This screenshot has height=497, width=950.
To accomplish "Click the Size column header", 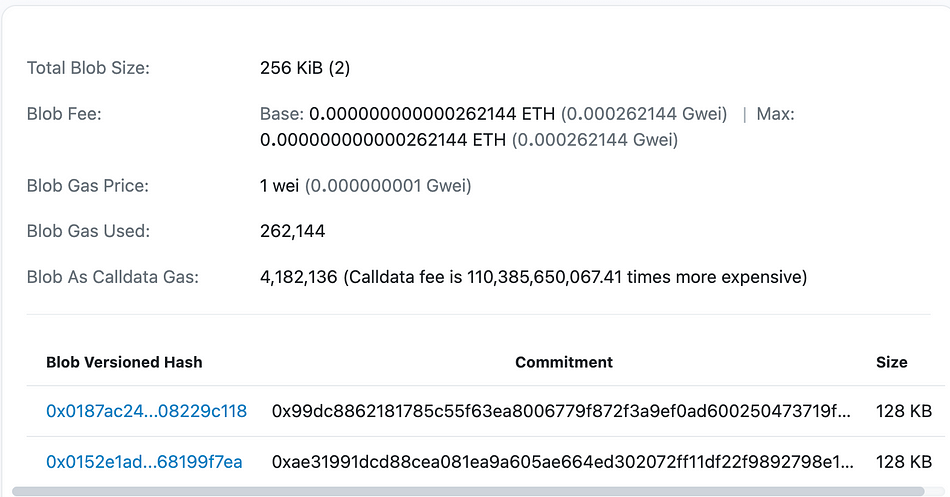I will [x=891, y=362].
